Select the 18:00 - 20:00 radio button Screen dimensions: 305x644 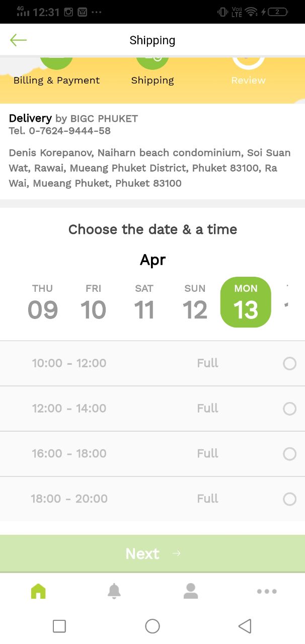point(290,499)
